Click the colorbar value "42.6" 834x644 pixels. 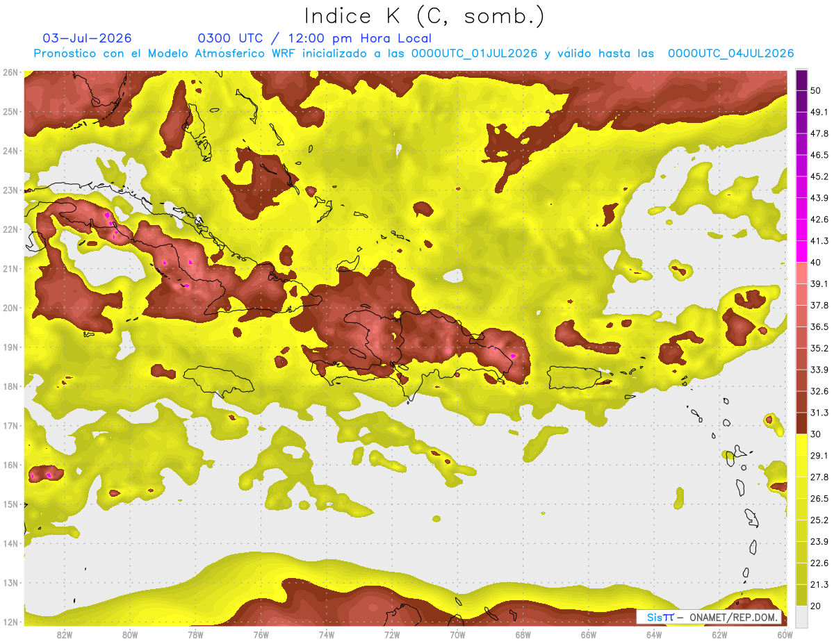click(820, 220)
